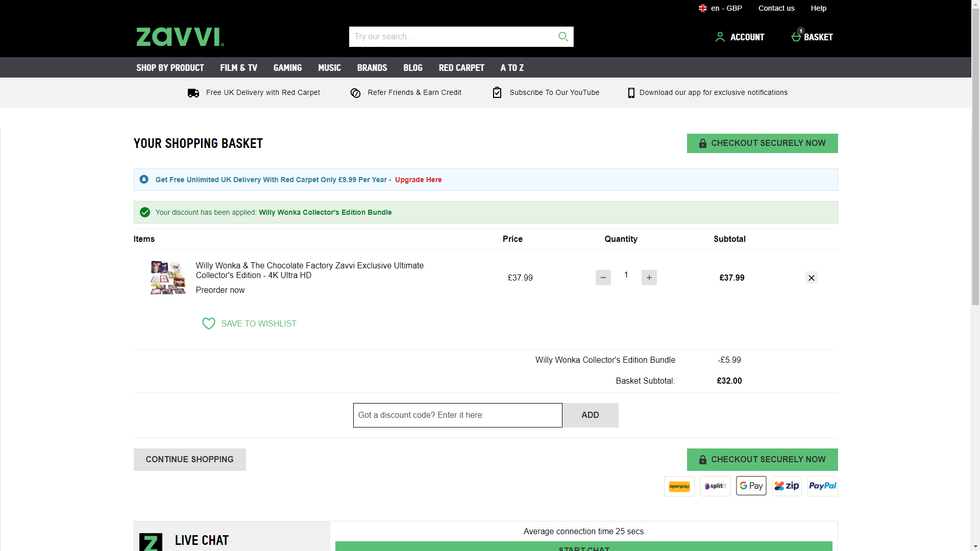Click the green discount checkmark icon
980x551 pixels.
[145, 212]
